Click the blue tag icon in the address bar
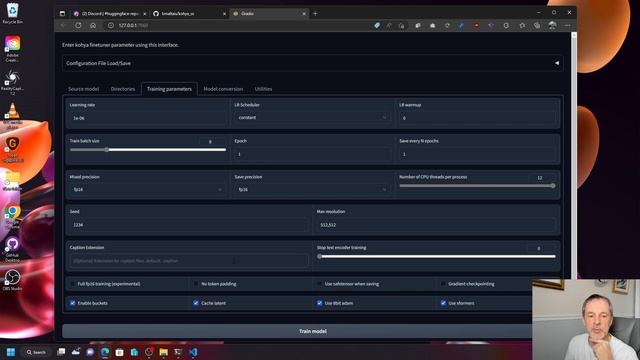 tap(377, 25)
